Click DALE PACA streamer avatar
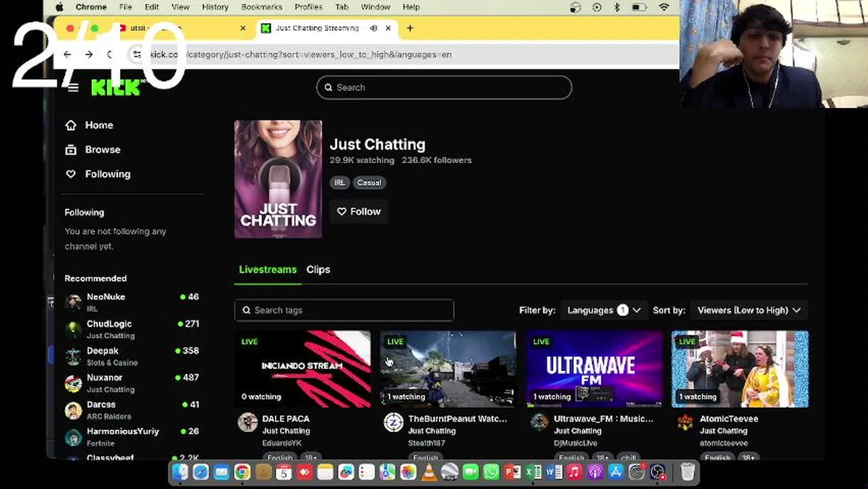The image size is (868, 489). point(248,422)
